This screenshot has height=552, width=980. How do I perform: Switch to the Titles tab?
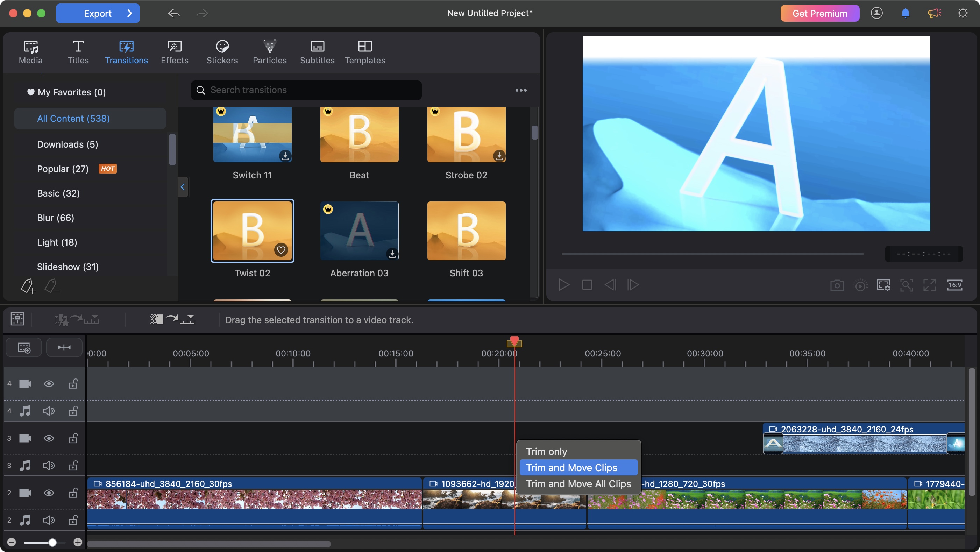pos(78,52)
